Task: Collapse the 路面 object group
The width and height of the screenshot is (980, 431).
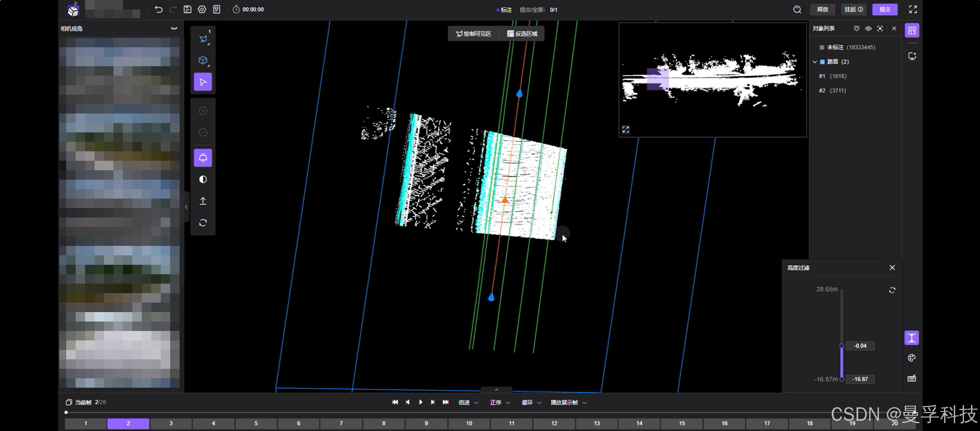Action: (815, 61)
